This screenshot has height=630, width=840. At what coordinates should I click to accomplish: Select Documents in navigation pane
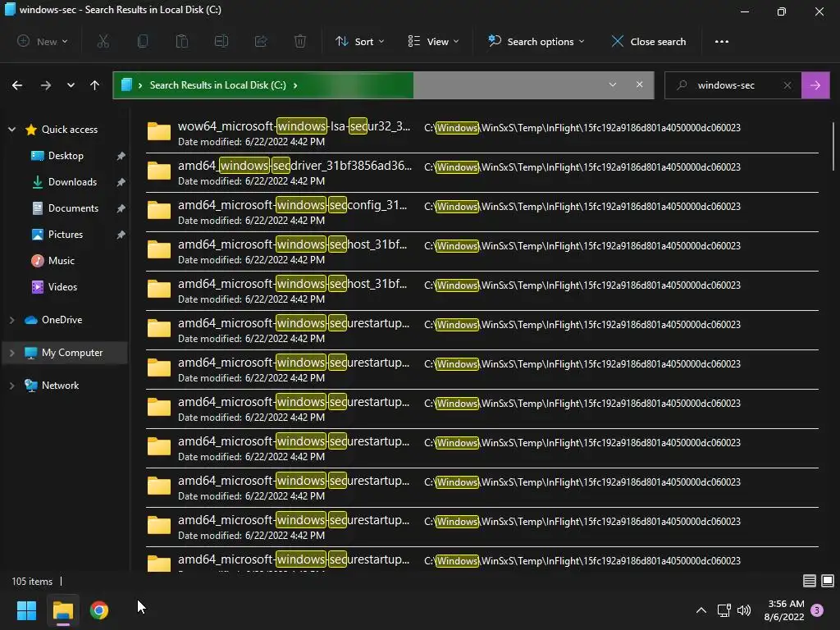(x=65, y=208)
